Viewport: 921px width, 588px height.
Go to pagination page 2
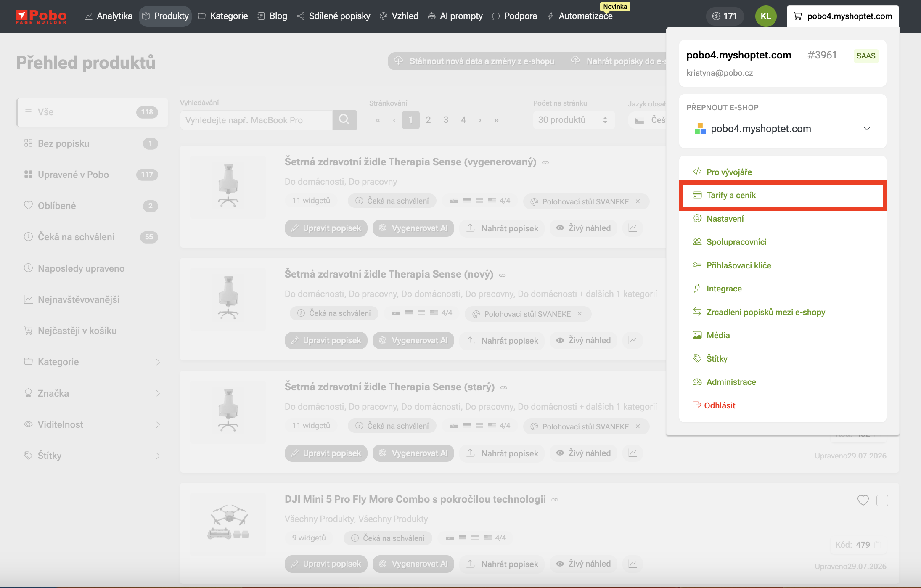click(428, 120)
